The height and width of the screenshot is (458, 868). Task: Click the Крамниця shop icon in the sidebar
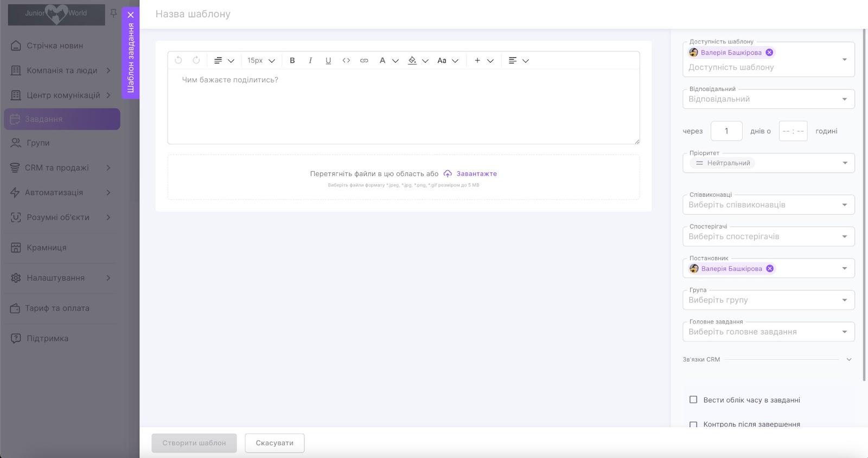point(16,248)
